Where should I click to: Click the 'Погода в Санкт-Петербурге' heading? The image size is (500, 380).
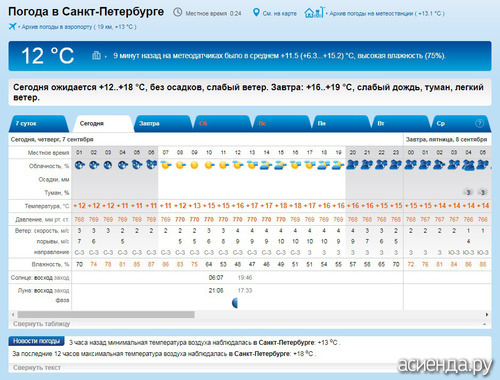coord(86,12)
